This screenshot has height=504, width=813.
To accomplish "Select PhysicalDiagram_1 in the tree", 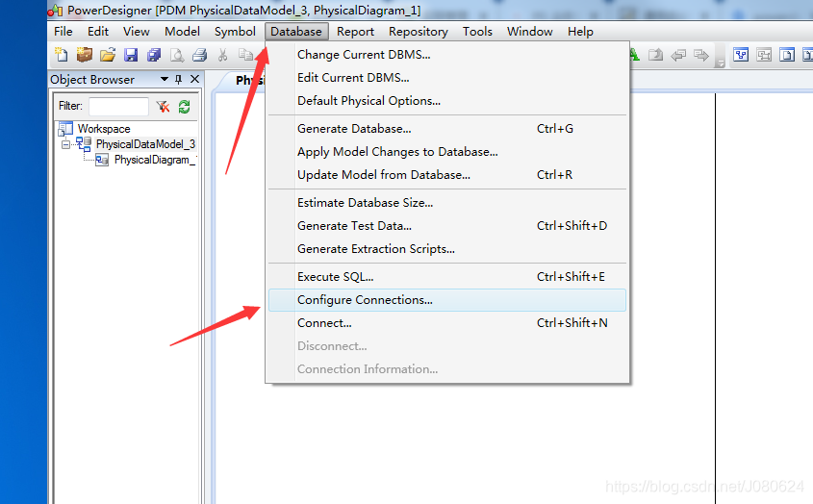I will pyautogui.click(x=155, y=160).
